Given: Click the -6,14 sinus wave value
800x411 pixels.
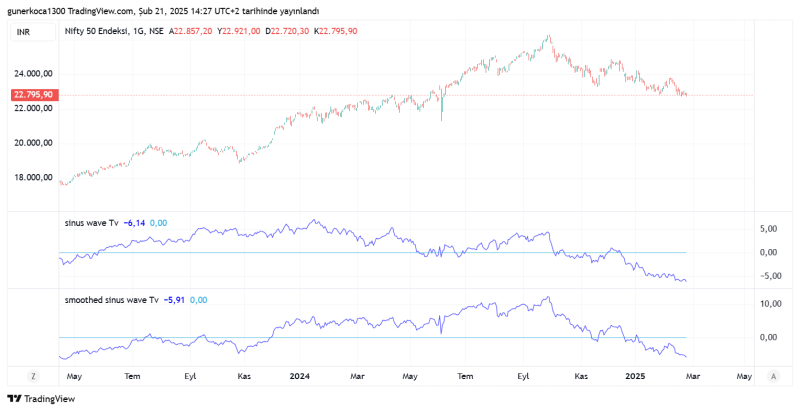Looking at the screenshot, I should click(x=134, y=222).
